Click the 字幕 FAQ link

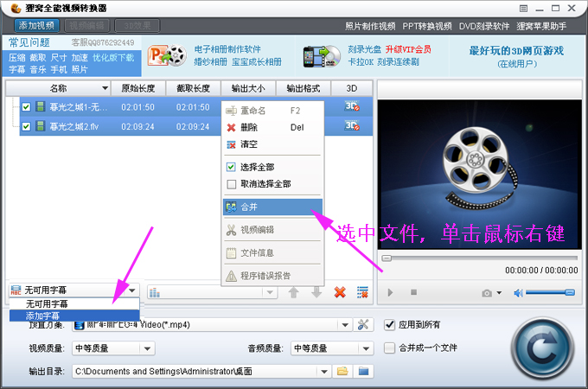(x=17, y=69)
